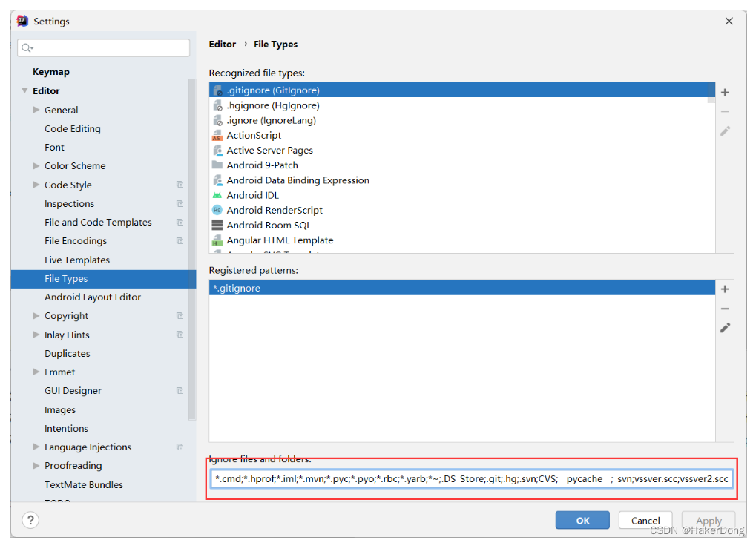Viewport: 756px width, 543px height.
Task: Add a new recognized file type
Action: tap(725, 92)
